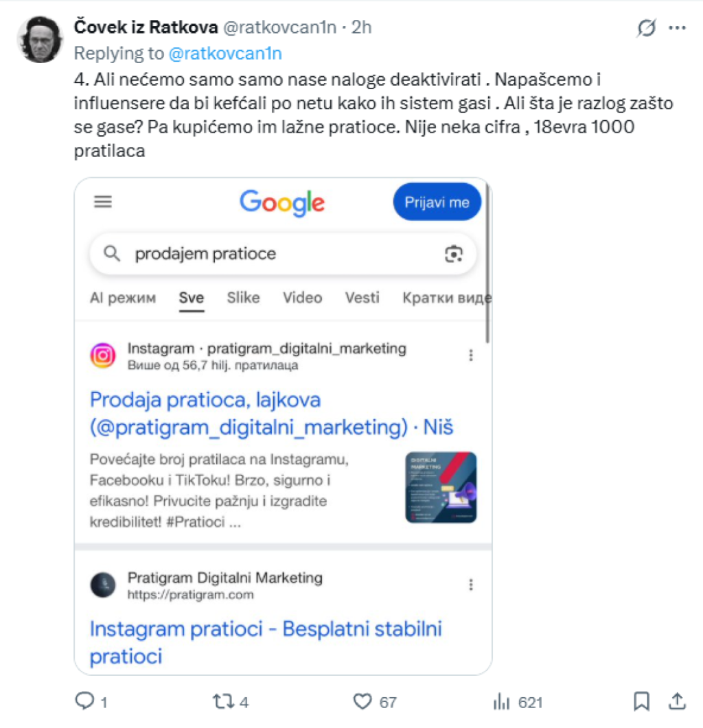Screen dimensions: 703x728
Task: Click Google Lens camera icon
Action: pos(453,254)
